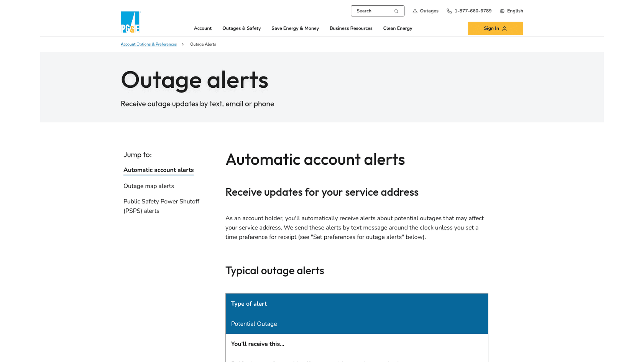Open the Account menu
The width and height of the screenshot is (644, 362).
click(202, 28)
